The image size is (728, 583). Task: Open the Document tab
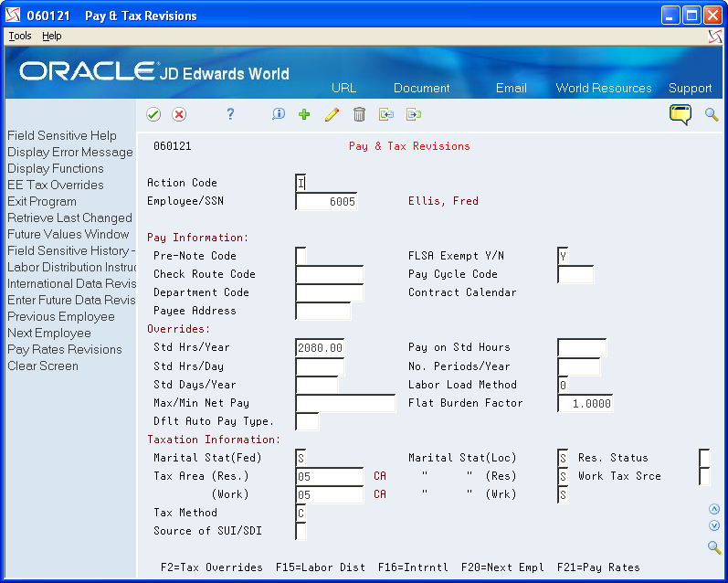click(x=422, y=89)
